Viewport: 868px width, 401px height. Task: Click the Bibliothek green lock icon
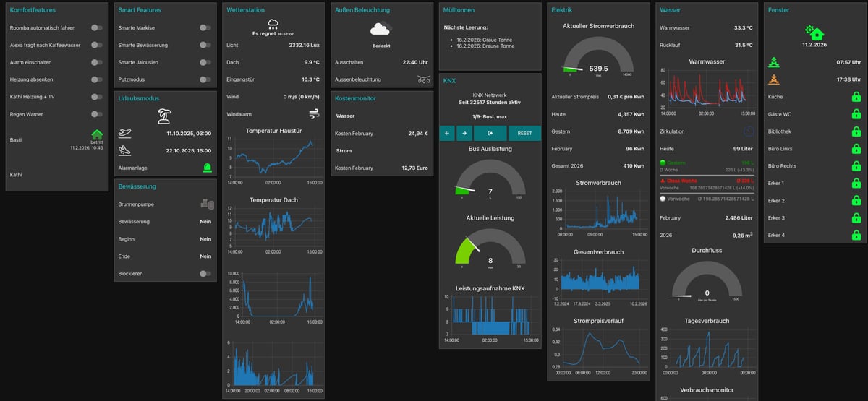[856, 131]
